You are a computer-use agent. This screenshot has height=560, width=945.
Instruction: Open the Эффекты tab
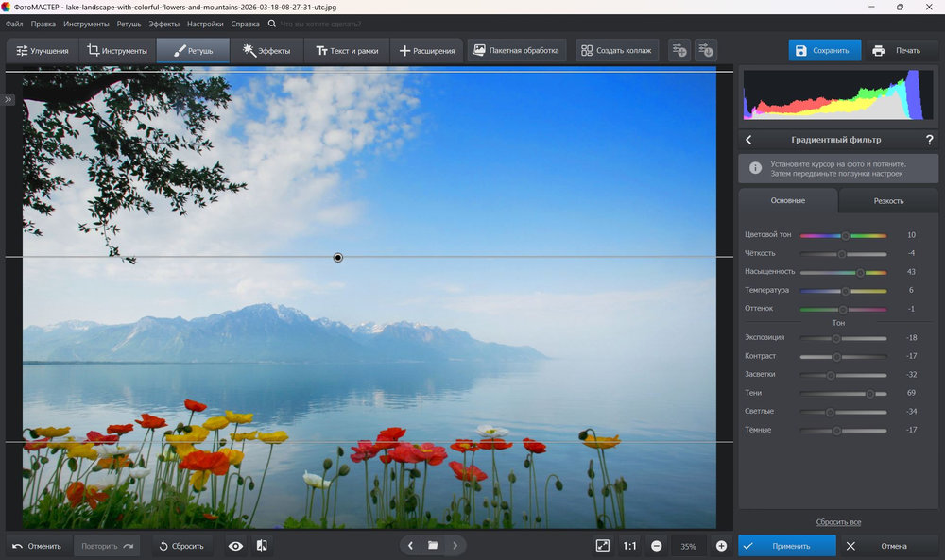click(x=266, y=51)
